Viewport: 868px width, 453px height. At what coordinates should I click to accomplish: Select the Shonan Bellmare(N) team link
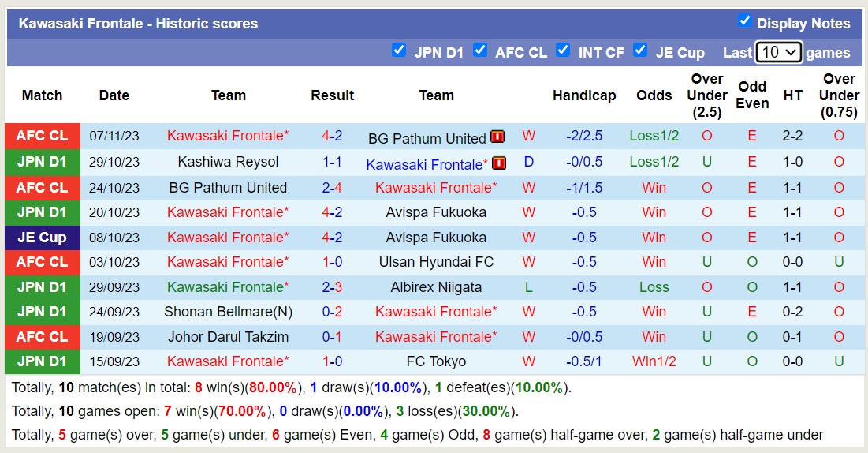[228, 312]
